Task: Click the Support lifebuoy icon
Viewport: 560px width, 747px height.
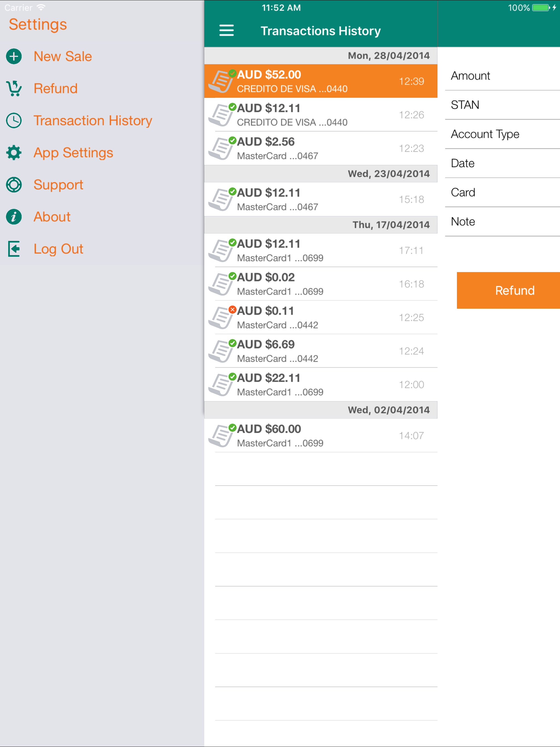Action: [14, 185]
